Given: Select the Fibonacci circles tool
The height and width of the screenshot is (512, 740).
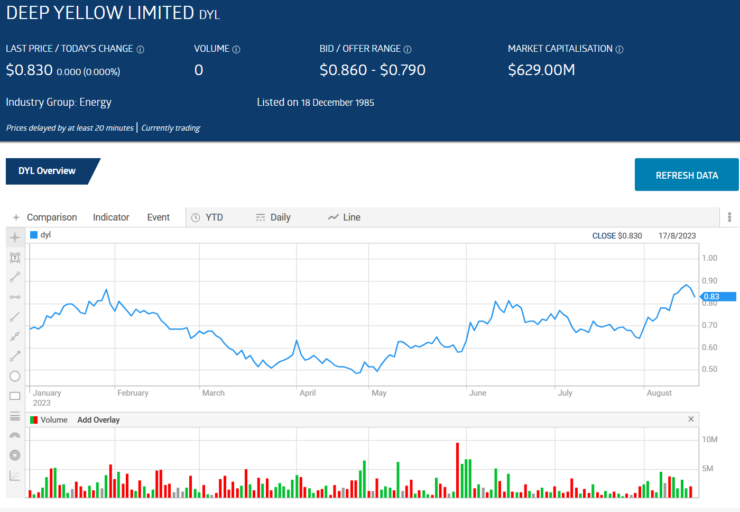Looking at the screenshot, I should tap(15, 455).
